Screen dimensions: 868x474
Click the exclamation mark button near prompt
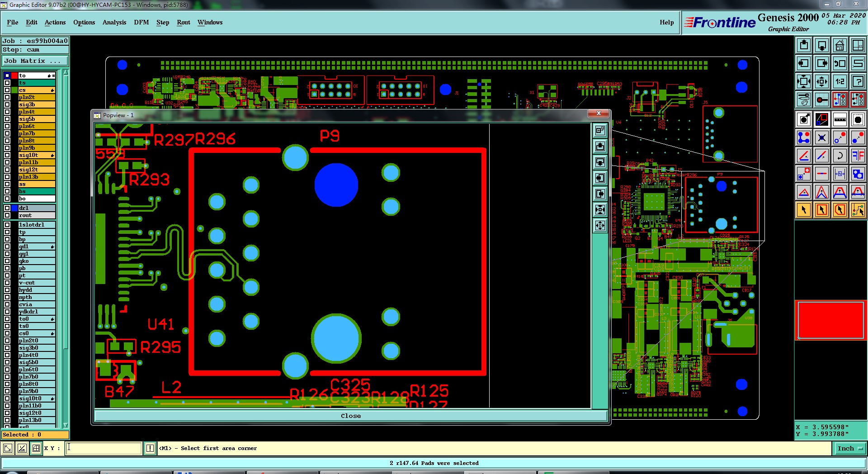point(150,448)
